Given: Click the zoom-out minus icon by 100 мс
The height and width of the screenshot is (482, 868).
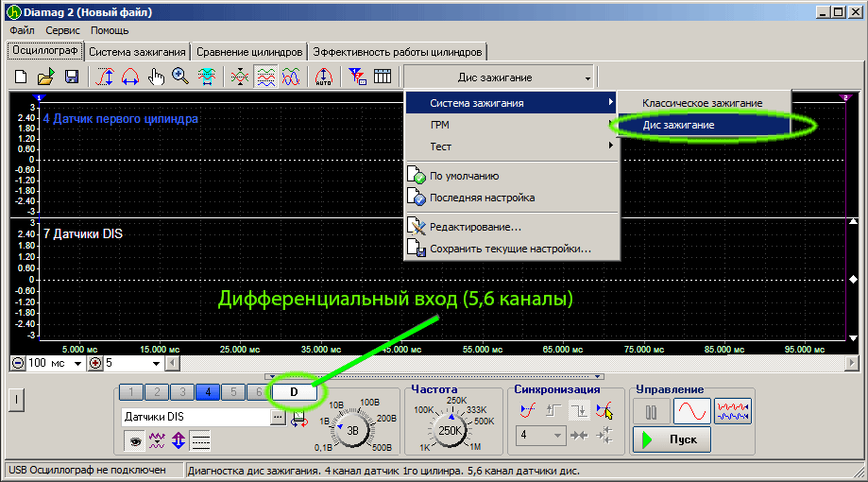Looking at the screenshot, I should pos(18,364).
